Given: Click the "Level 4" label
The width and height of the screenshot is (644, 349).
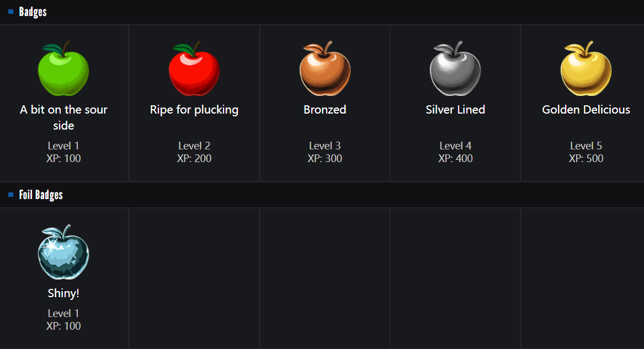Looking at the screenshot, I should click(455, 146).
